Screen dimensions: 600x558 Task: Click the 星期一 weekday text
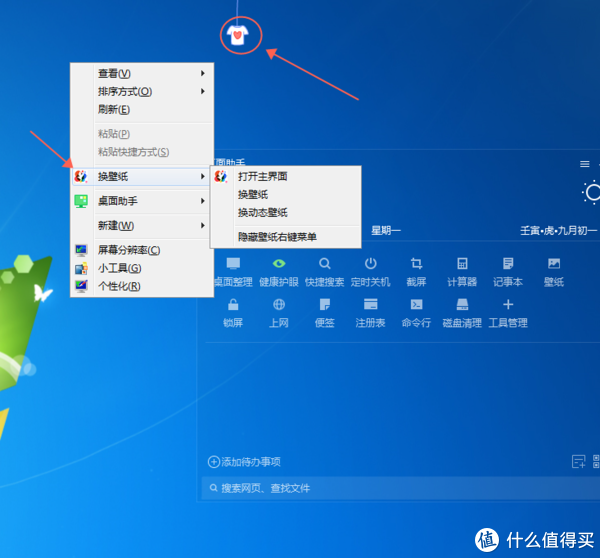pos(386,230)
